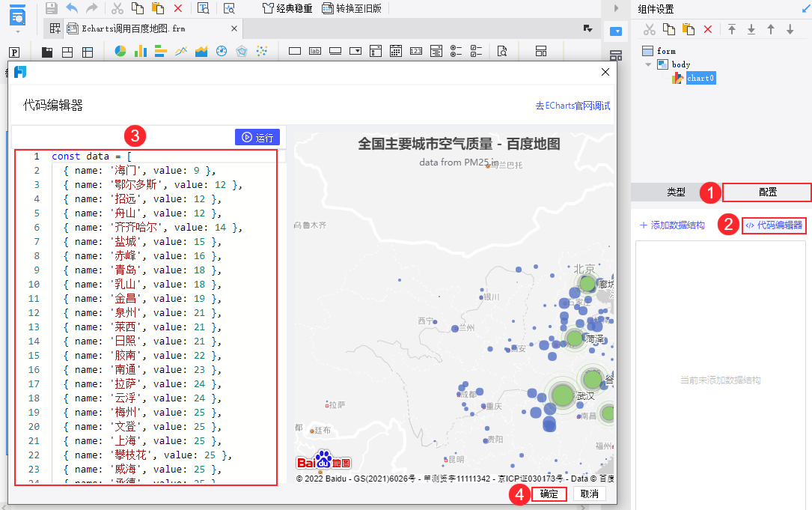Viewport: 812px width, 510px height.
Task: Click the Copy icon in main toolbar
Action: tap(137, 7)
